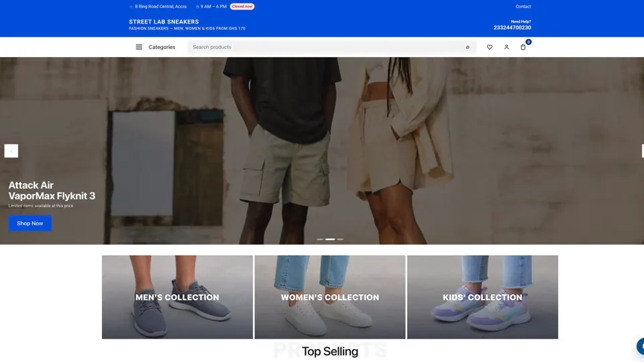Call the 233244700230 help number
This screenshot has height=362, width=644.
512,27
